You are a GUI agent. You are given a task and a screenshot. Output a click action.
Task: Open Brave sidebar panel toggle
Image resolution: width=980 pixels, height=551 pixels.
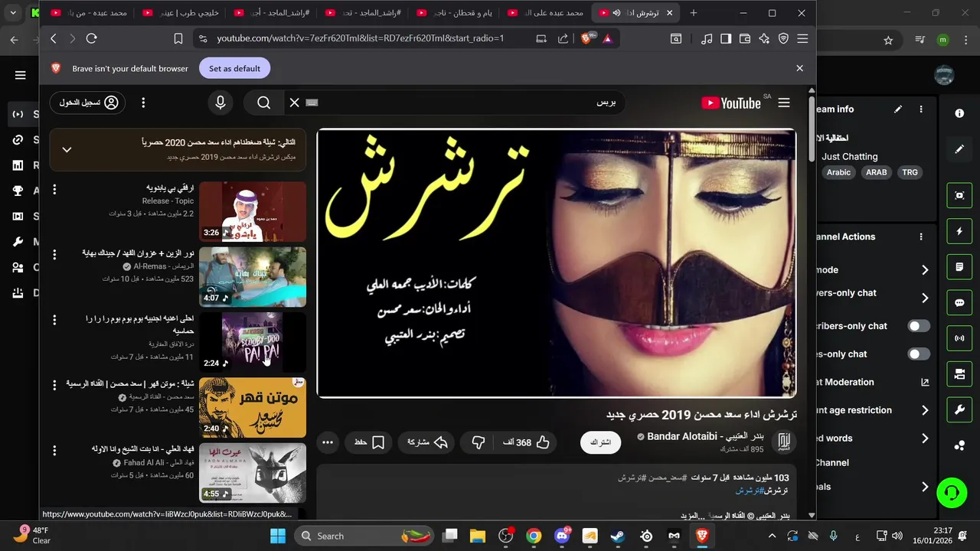[x=726, y=38]
